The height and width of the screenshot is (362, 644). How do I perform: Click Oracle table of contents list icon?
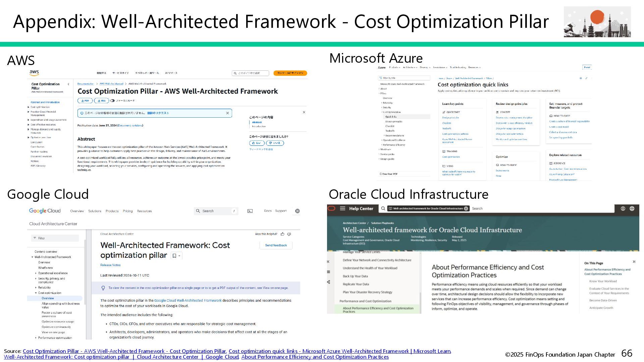(x=328, y=271)
